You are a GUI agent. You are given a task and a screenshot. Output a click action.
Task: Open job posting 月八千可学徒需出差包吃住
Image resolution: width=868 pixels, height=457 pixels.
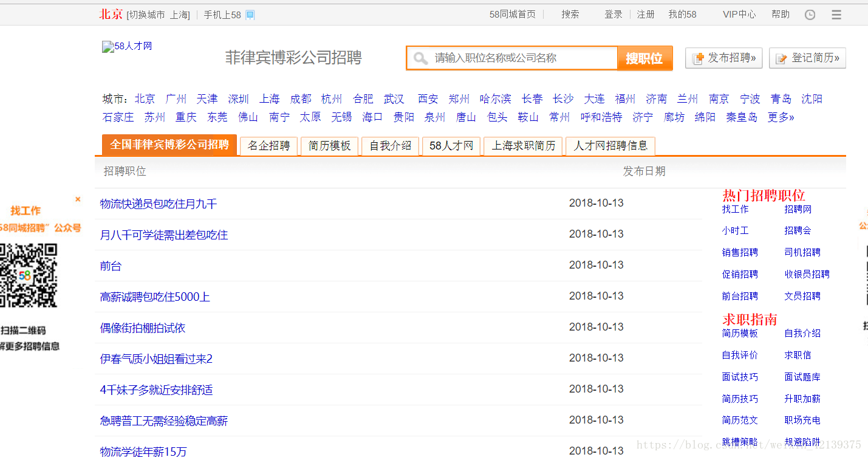(x=164, y=235)
